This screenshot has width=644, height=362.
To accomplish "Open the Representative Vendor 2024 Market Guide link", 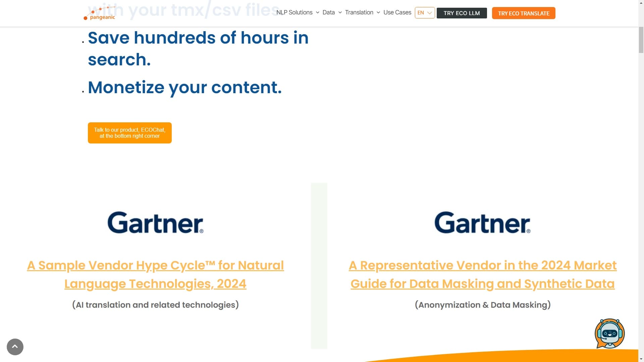I will [483, 275].
